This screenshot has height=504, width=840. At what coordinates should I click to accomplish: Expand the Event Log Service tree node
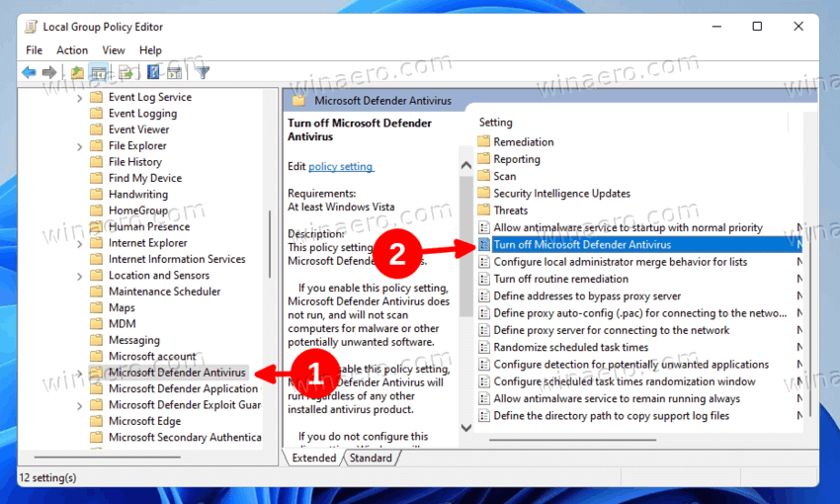click(80, 97)
